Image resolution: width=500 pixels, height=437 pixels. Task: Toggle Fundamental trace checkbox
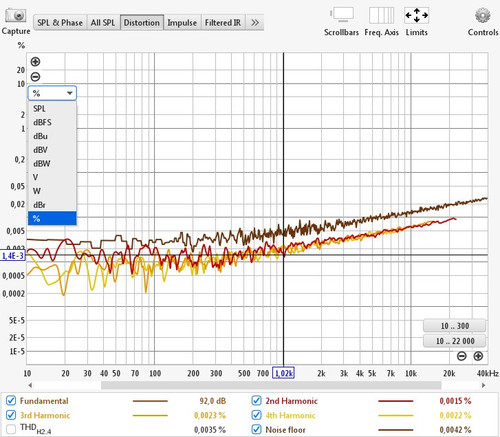coord(11,401)
